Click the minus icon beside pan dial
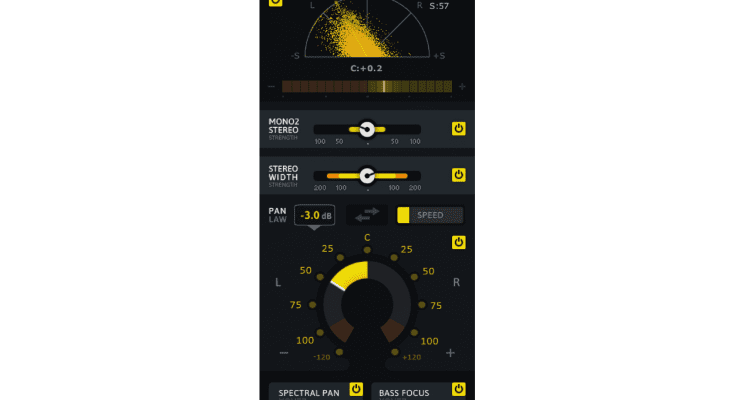The image size is (735, 400). coord(284,353)
